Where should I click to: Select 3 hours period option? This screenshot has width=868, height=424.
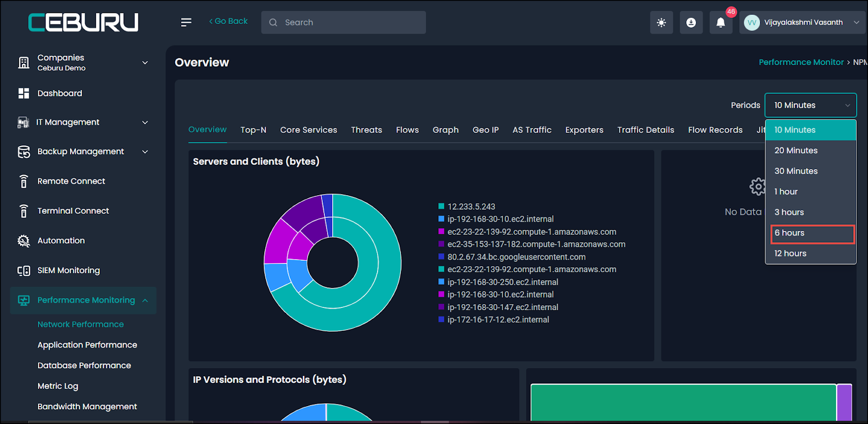point(810,213)
